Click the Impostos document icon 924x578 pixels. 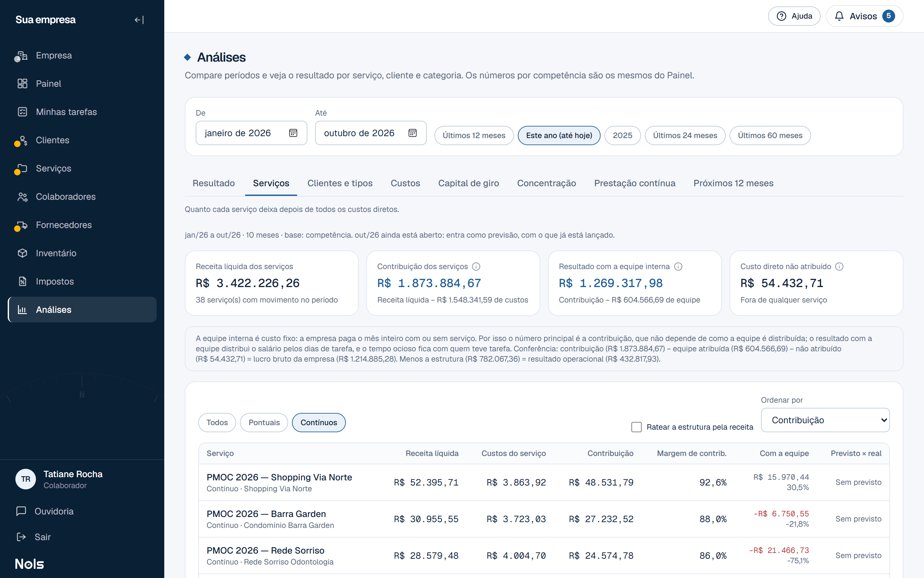coord(22,281)
